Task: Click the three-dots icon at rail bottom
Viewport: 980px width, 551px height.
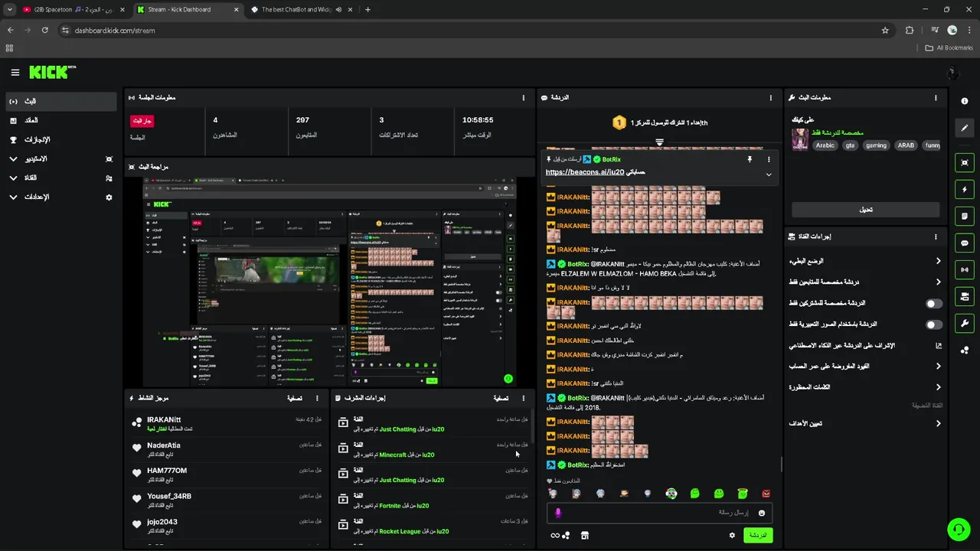Action: (x=965, y=350)
